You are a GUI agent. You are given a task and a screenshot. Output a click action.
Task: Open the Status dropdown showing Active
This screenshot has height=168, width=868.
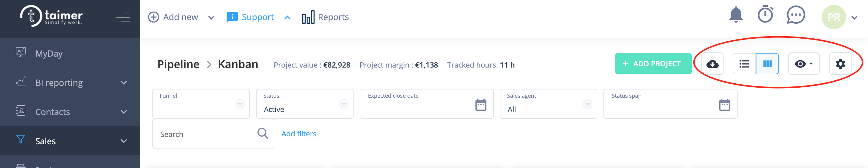coord(304,104)
